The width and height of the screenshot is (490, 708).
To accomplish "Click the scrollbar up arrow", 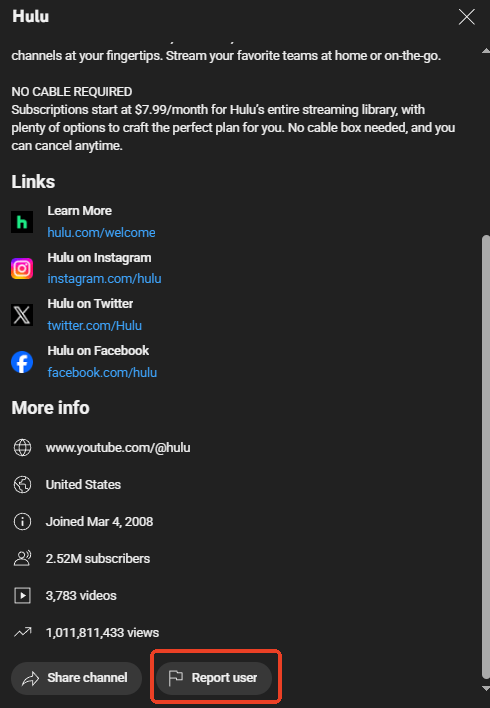I will [486, 51].
